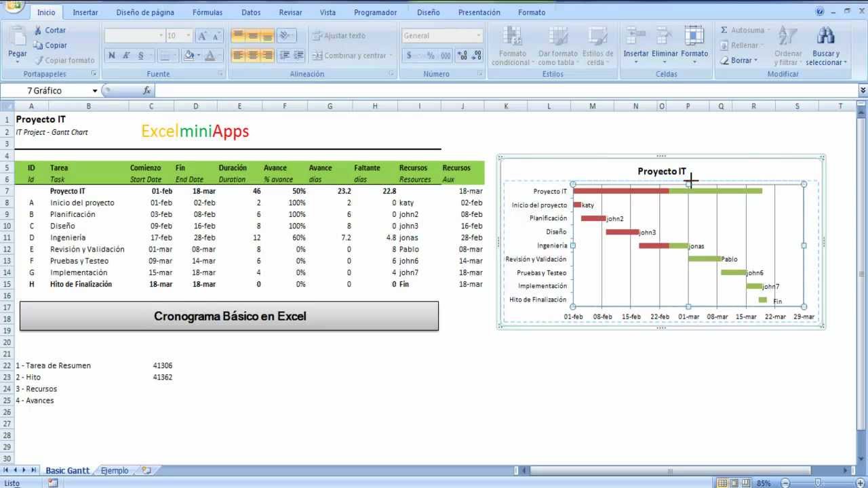Switch to the Datos tab
This screenshot has height=488, width=868.
251,12
